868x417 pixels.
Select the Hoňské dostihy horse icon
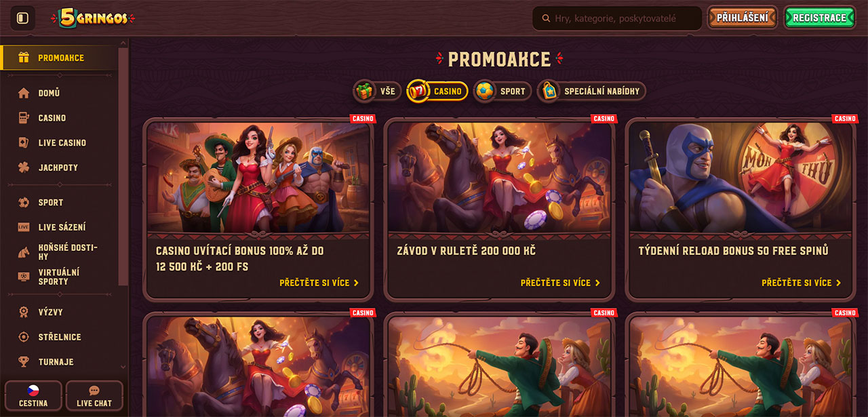(x=24, y=252)
